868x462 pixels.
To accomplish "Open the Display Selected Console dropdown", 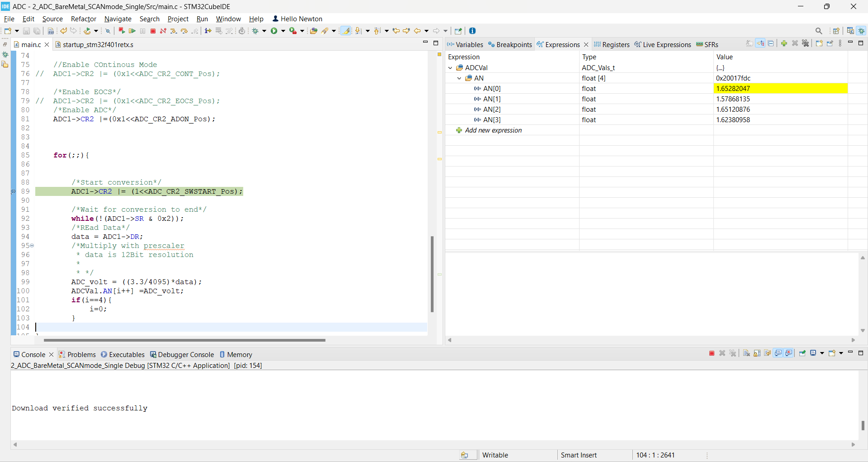I will [x=822, y=354].
